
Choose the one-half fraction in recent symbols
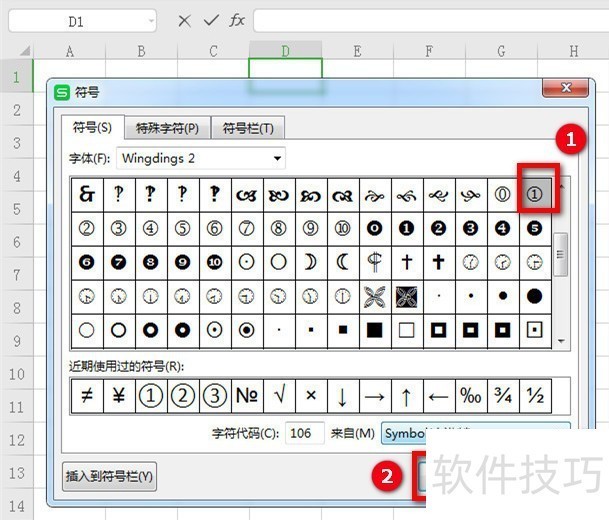pyautogui.click(x=534, y=396)
